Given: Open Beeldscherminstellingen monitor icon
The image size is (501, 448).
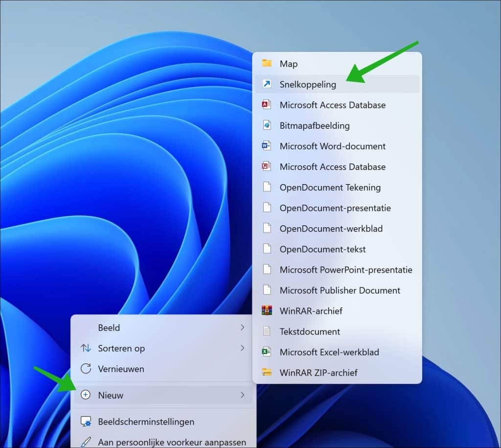Looking at the screenshot, I should pyautogui.click(x=86, y=422).
